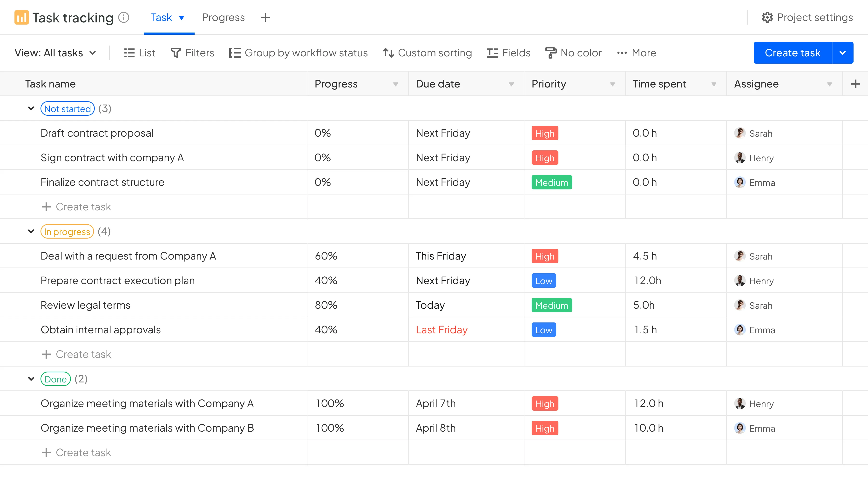The height and width of the screenshot is (488, 868).
Task: Collapse the Done group
Action: coord(31,379)
